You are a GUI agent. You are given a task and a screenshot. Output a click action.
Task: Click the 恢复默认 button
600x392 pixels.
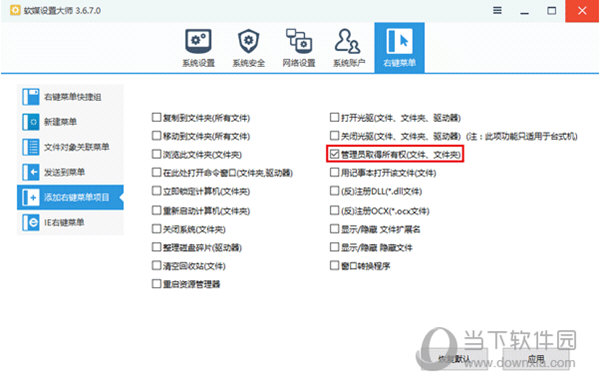tap(454, 359)
